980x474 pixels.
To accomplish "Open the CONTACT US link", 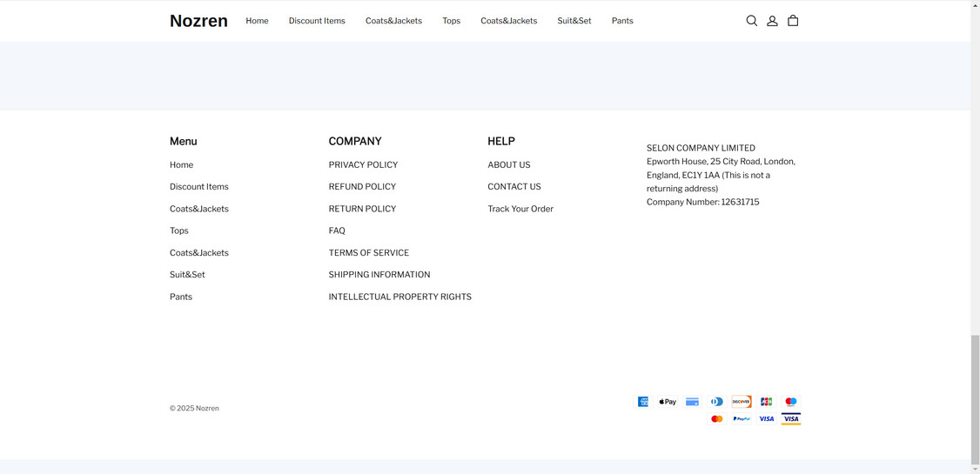I will pos(514,187).
